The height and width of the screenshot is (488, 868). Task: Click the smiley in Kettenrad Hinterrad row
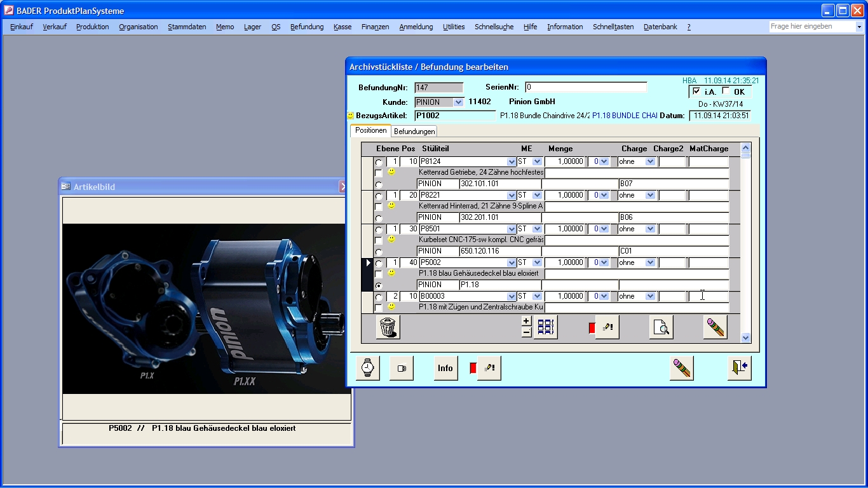click(391, 206)
